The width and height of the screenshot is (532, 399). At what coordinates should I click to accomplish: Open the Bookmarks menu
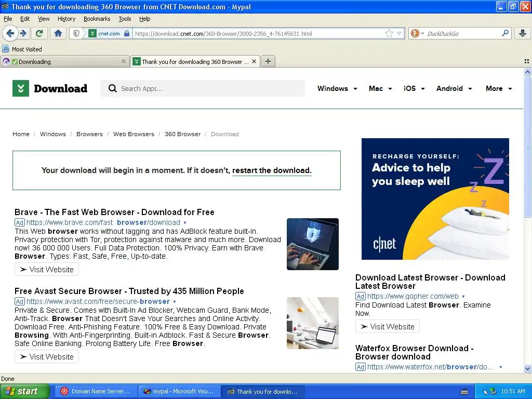click(x=97, y=19)
